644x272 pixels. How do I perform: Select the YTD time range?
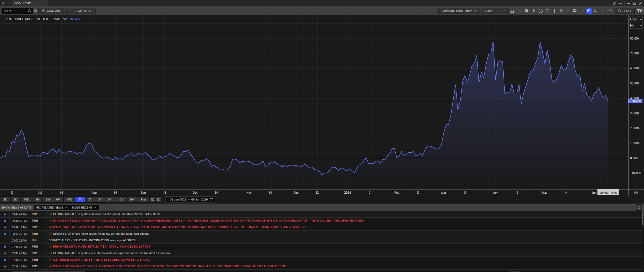[70, 200]
